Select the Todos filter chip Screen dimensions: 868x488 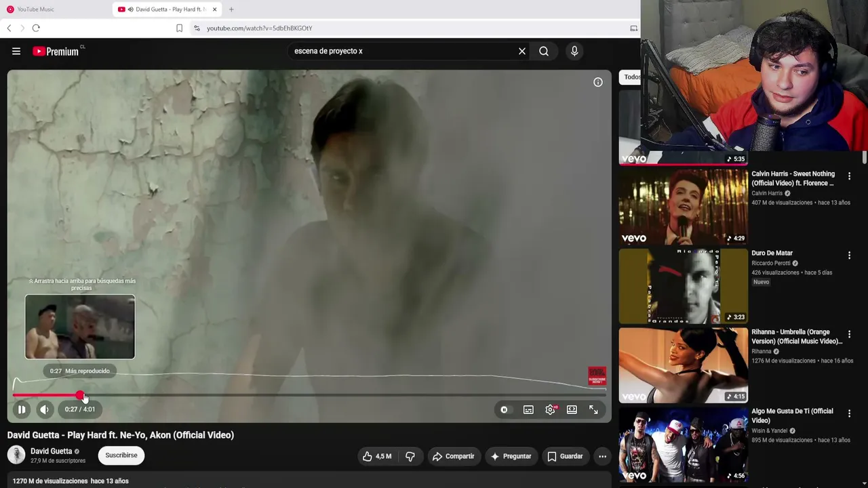[630, 77]
